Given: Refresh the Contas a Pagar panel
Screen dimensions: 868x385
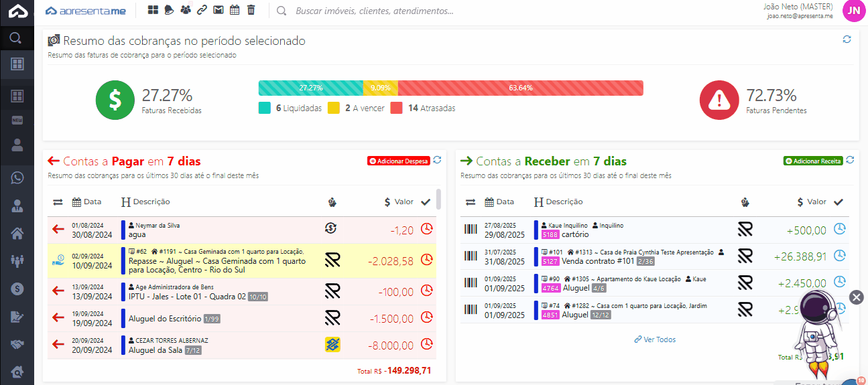Looking at the screenshot, I should tap(437, 160).
